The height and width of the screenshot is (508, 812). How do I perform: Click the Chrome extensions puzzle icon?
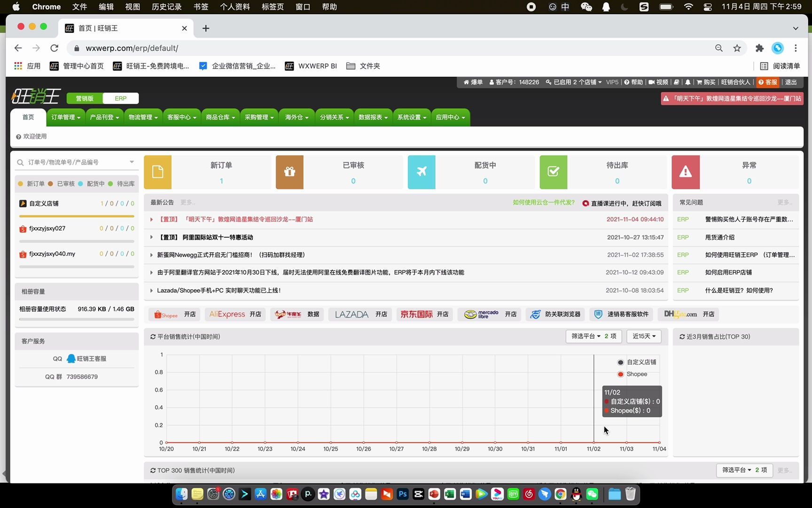point(759,48)
